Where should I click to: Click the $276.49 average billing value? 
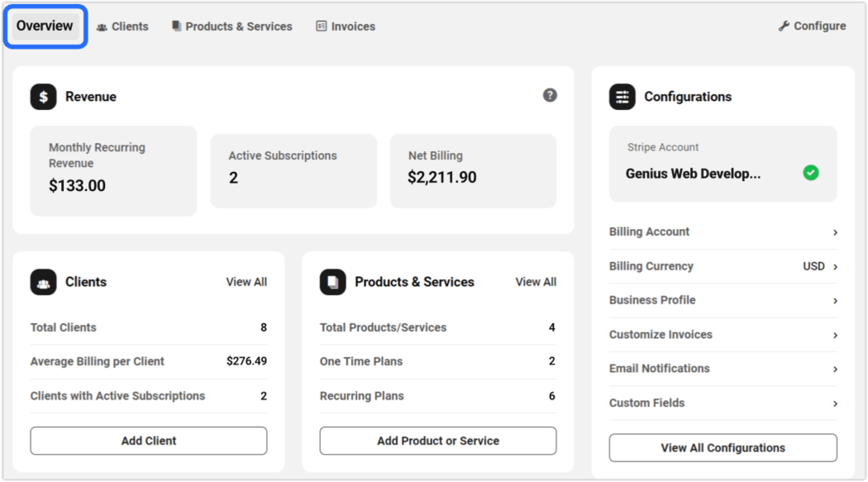tap(246, 361)
